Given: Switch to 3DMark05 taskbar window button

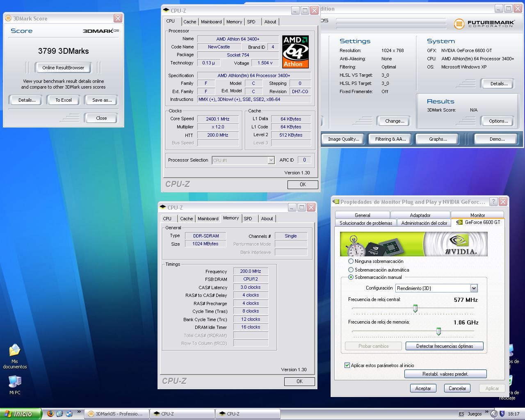Looking at the screenshot, I should [x=116, y=414].
